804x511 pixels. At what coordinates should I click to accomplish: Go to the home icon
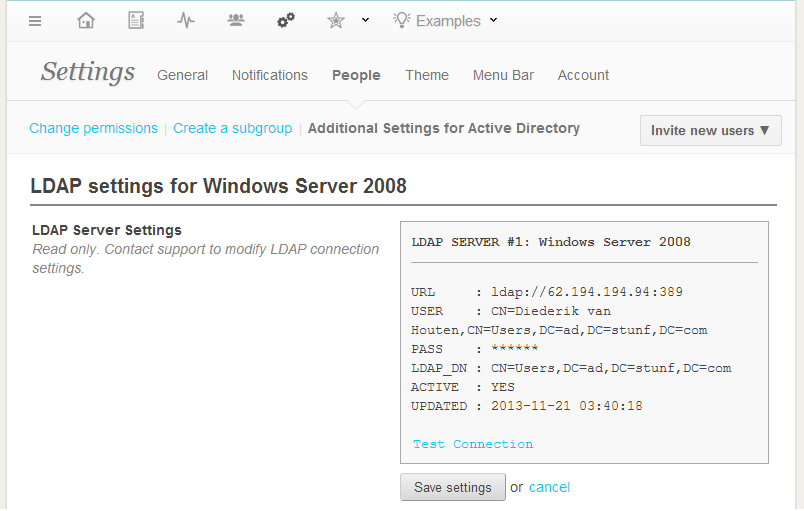[x=86, y=21]
